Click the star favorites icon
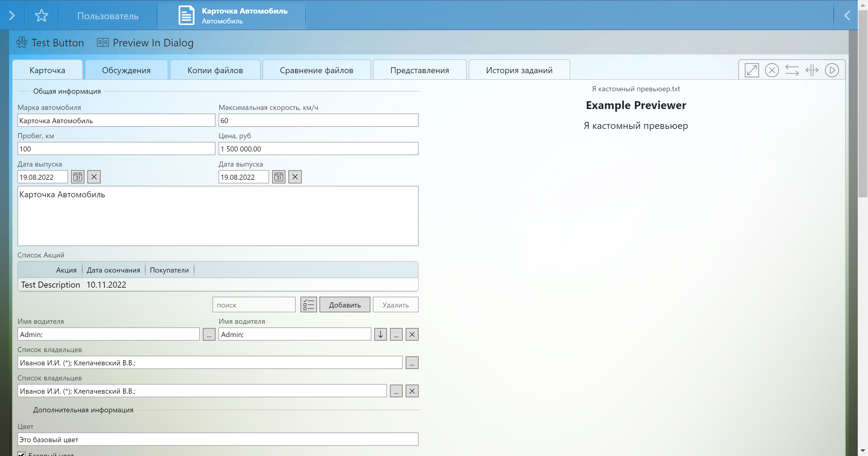The image size is (868, 456). (42, 15)
